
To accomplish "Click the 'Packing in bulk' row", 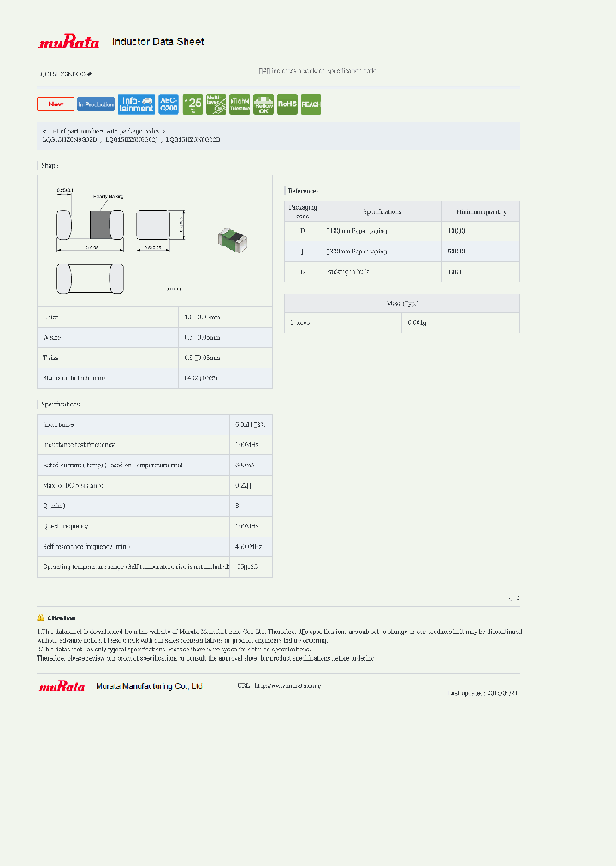I will pyautogui.click(x=402, y=272).
